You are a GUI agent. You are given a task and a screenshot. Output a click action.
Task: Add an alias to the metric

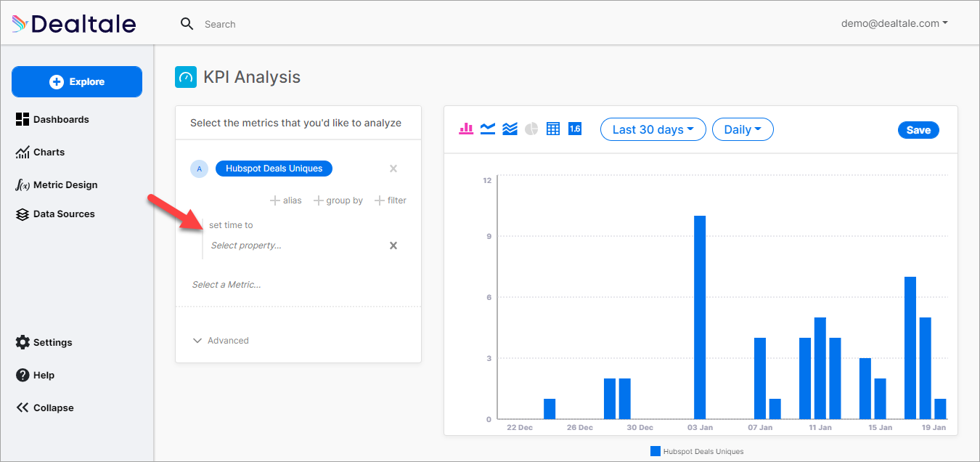(x=286, y=200)
